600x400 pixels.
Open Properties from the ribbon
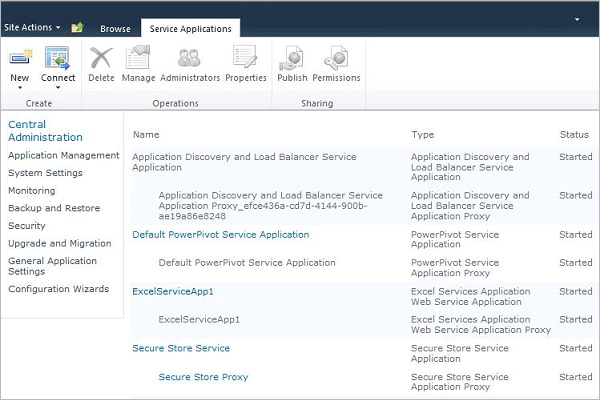[x=245, y=58]
